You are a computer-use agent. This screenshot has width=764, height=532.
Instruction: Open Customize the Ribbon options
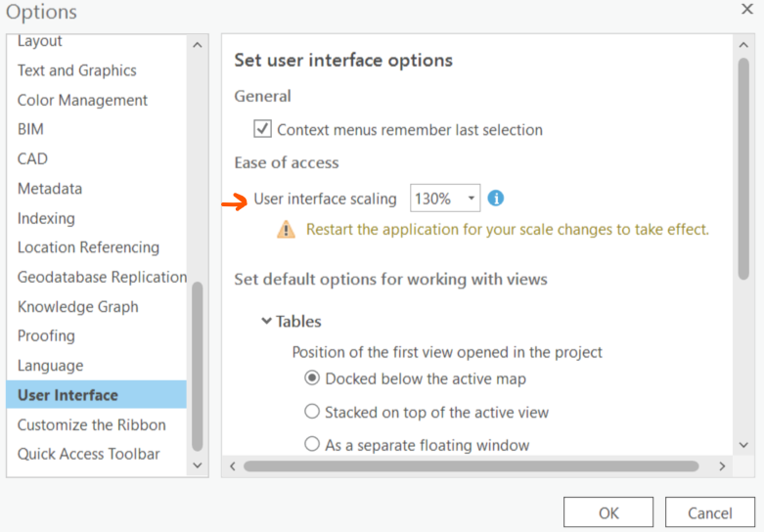tap(92, 424)
